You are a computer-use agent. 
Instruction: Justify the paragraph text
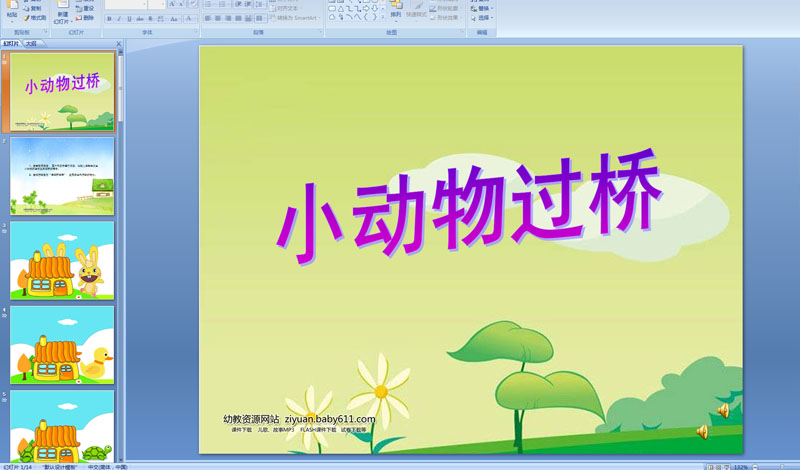(238, 18)
